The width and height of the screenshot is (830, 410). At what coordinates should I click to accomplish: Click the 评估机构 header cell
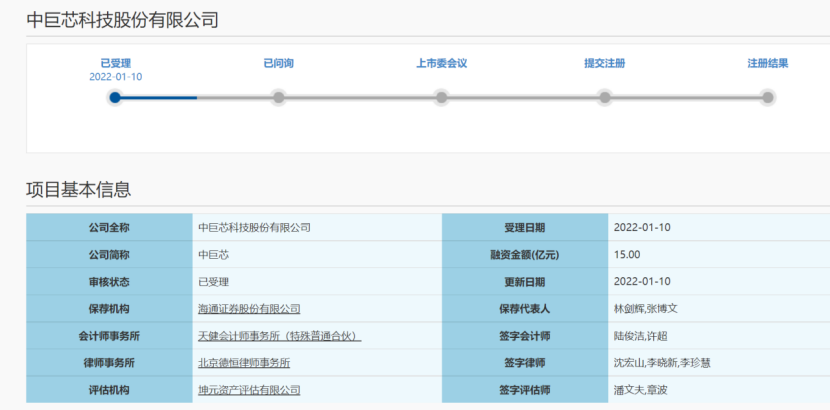coord(109,390)
